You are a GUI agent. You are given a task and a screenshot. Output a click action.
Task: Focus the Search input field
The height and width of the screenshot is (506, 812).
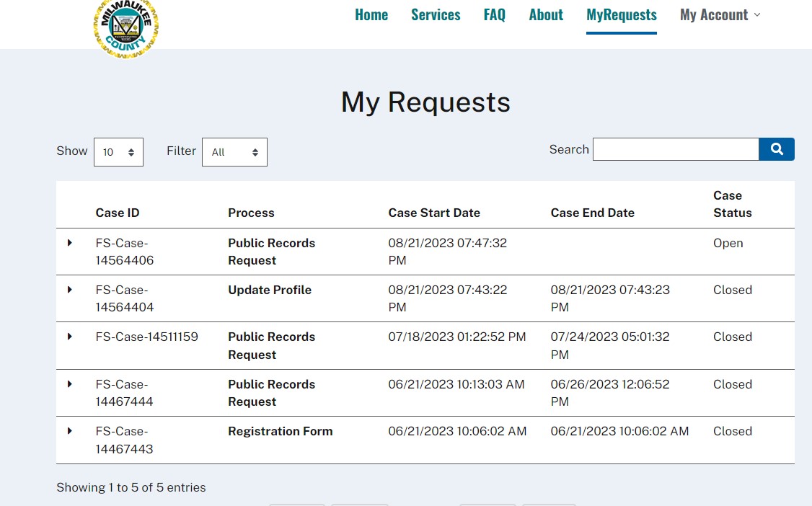pos(676,149)
